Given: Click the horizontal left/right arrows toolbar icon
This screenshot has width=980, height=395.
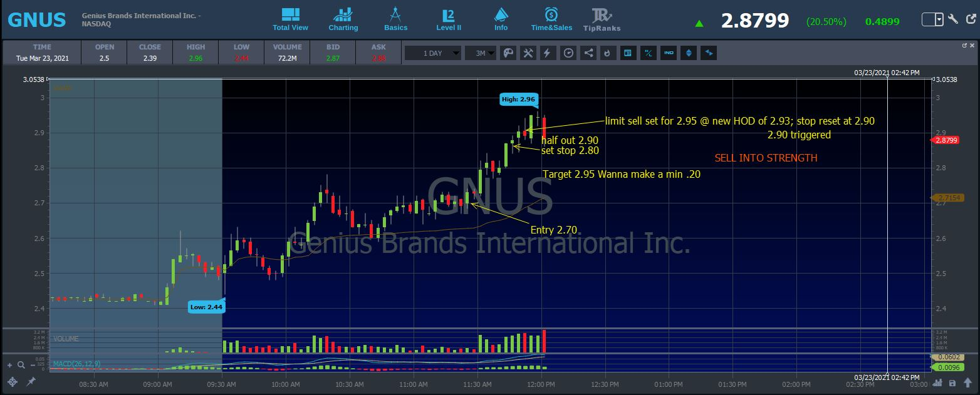Looking at the screenshot, I should tap(709, 53).
